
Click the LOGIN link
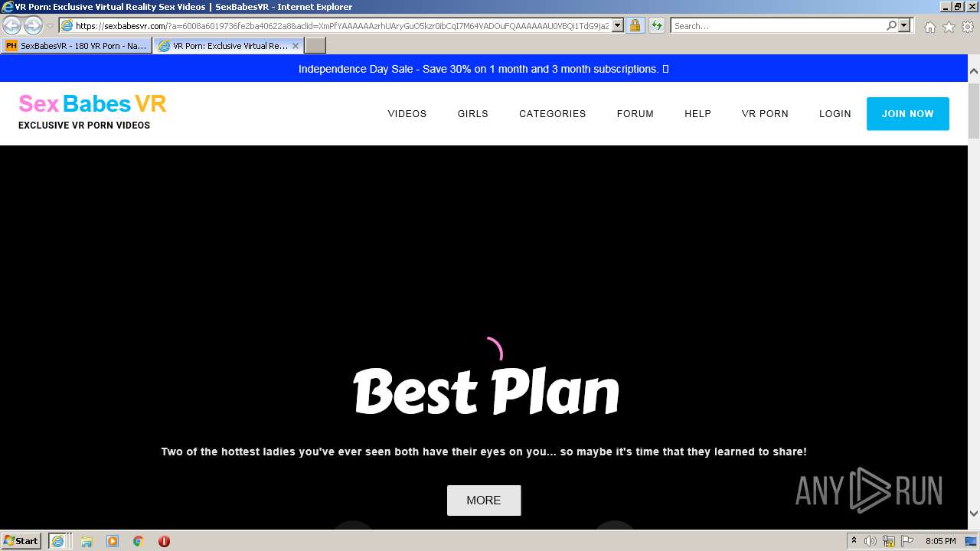coord(835,113)
